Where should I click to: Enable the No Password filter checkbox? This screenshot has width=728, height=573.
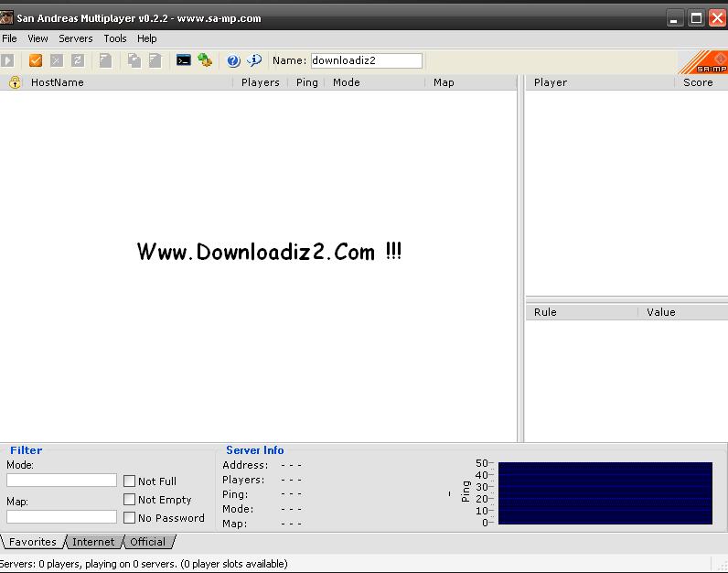(130, 517)
